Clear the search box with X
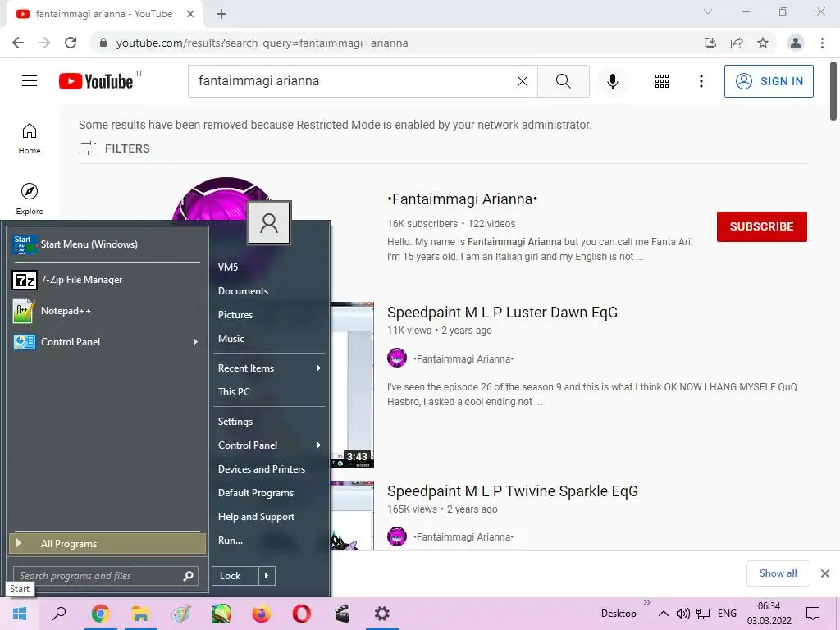This screenshot has width=840, height=630. pos(523,81)
